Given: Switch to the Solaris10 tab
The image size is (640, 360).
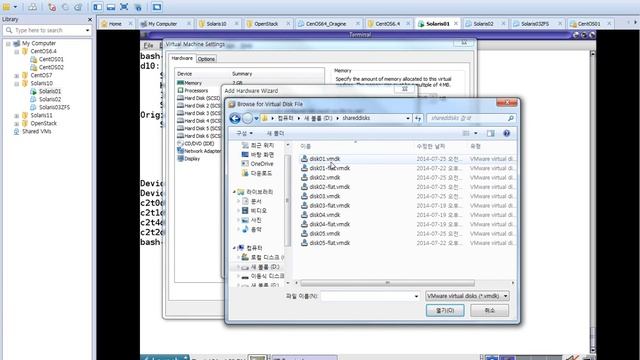Looking at the screenshot, I should click(x=216, y=24).
